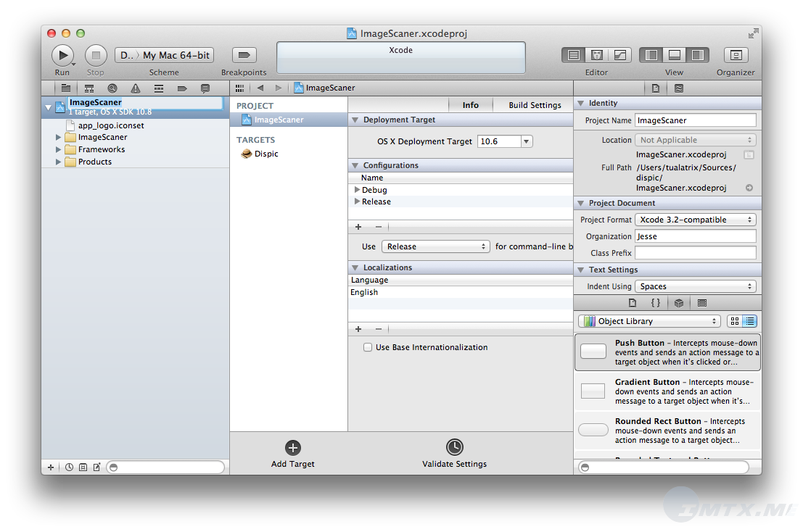Open the related files grid menu
Viewport: 803px width, 532px height.
coord(239,88)
